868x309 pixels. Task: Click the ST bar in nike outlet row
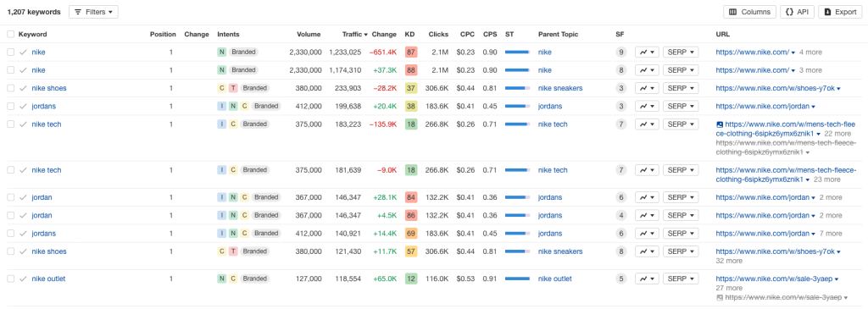pyautogui.click(x=518, y=279)
